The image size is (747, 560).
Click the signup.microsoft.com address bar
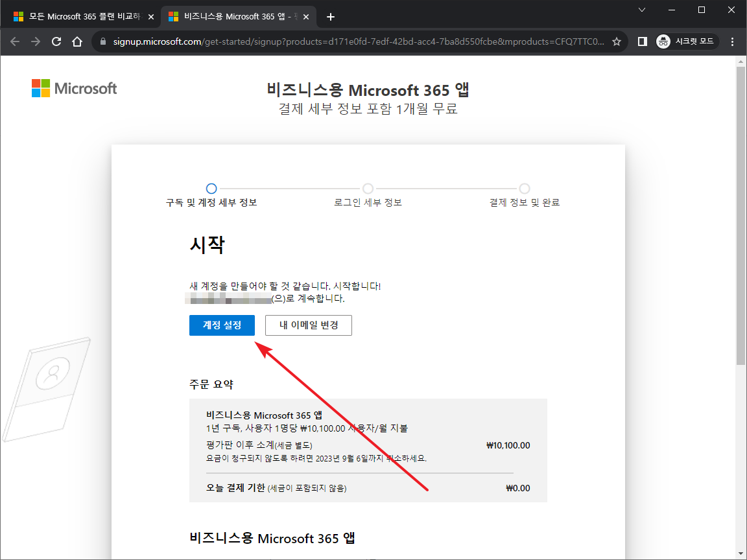click(358, 41)
